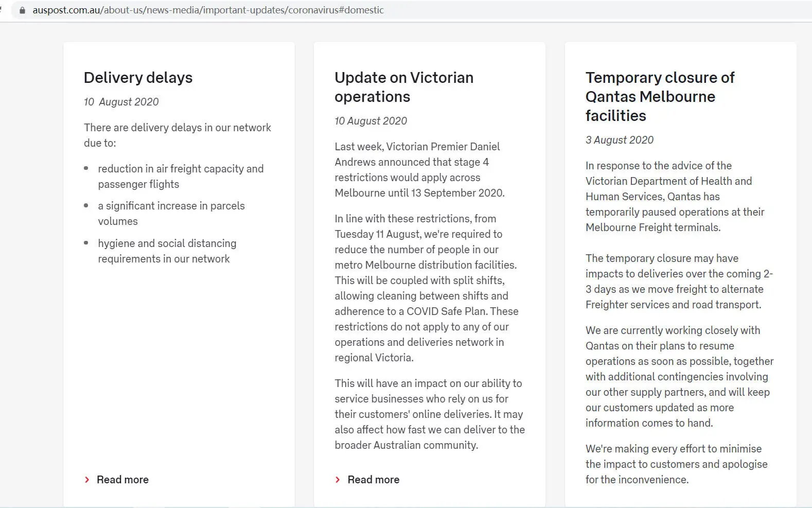Click the increase in parcels volumes bullet
Viewport: 812px width, 508px height.
pos(171,214)
